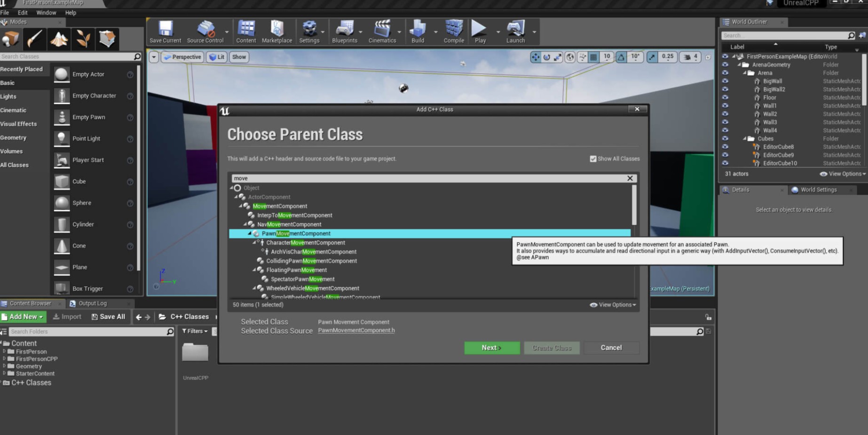Open the Add New dropdown
868x435 pixels.
click(24, 317)
